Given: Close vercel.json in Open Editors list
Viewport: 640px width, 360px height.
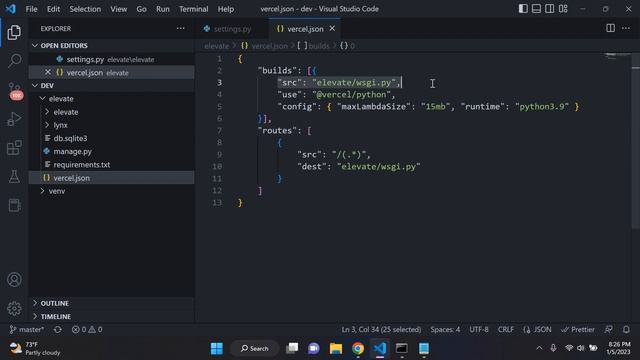Looking at the screenshot, I should click(x=48, y=72).
